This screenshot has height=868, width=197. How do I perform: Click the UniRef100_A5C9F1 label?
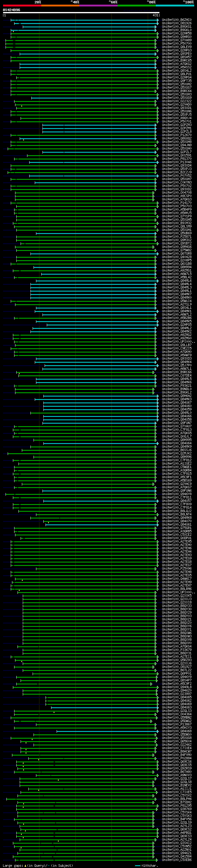click(177, 477)
